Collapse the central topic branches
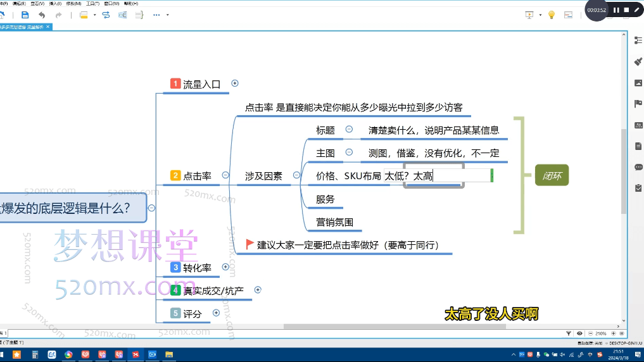Screen dimensions: 644x362 (151, 208)
